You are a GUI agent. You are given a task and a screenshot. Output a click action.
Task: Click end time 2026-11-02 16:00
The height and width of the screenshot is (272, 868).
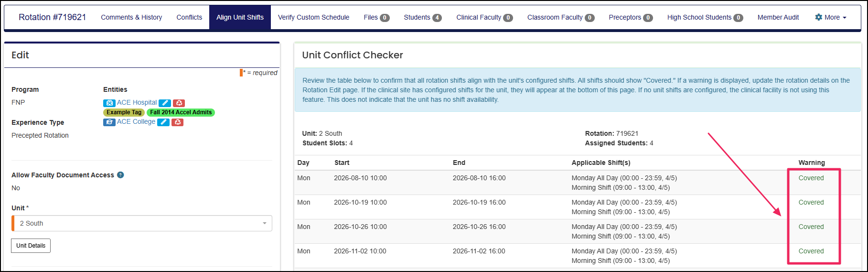[479, 251]
